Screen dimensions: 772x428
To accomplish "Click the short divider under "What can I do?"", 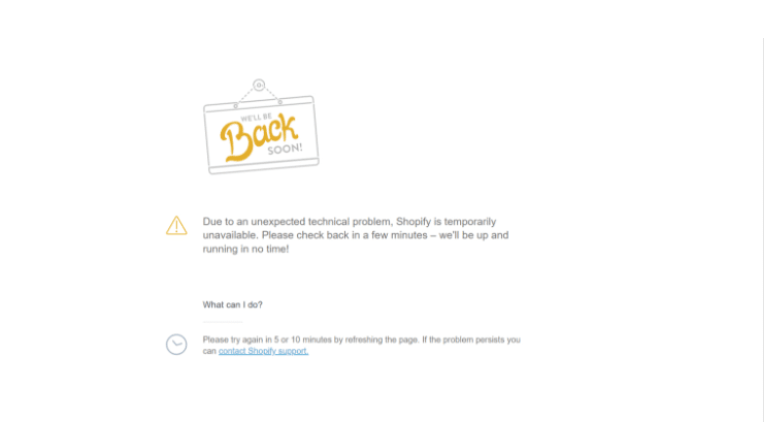I will (x=223, y=322).
